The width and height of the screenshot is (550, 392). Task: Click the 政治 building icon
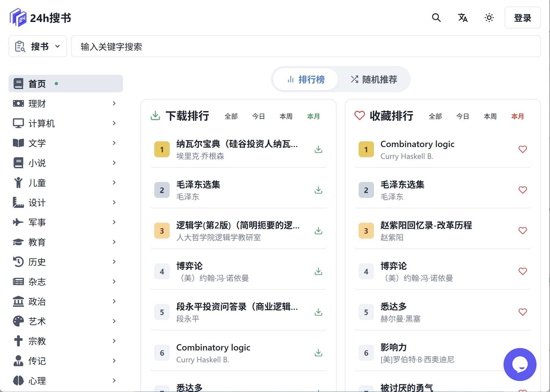pyautogui.click(x=18, y=301)
